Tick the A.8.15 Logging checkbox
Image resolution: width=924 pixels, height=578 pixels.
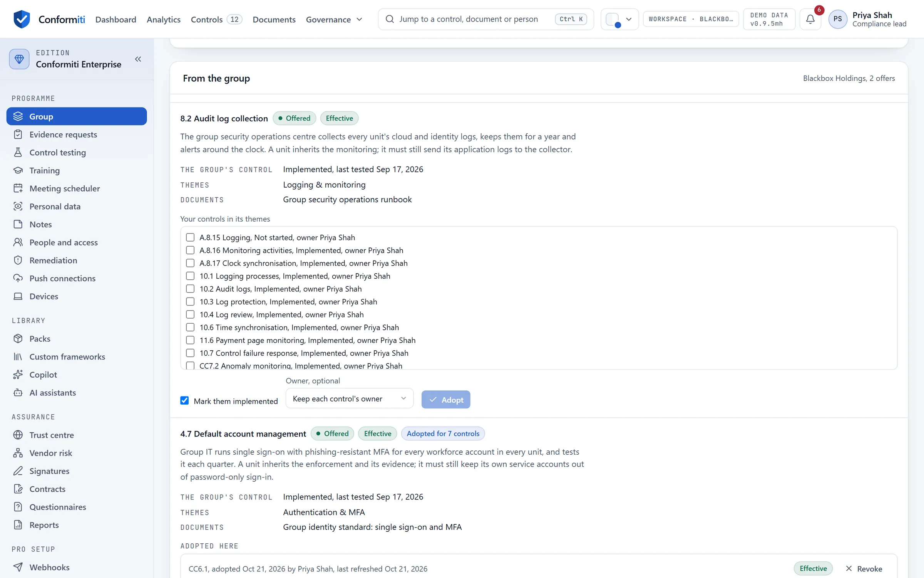coord(190,237)
